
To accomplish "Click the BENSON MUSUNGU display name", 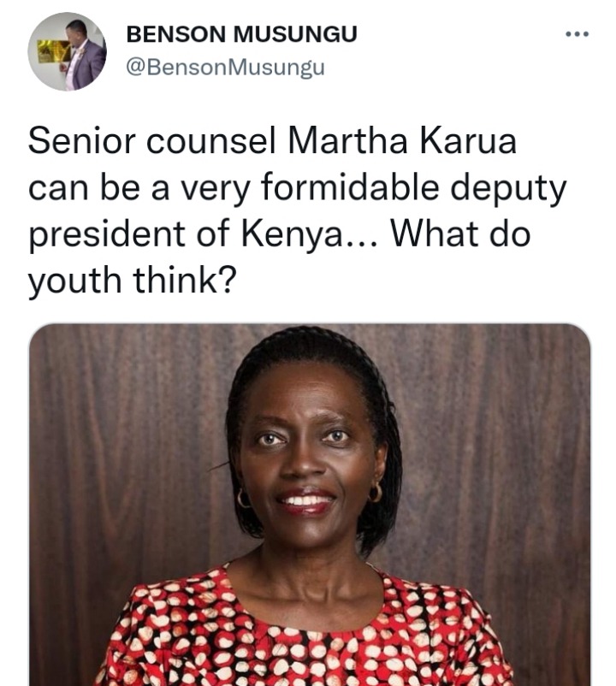I will point(241,34).
